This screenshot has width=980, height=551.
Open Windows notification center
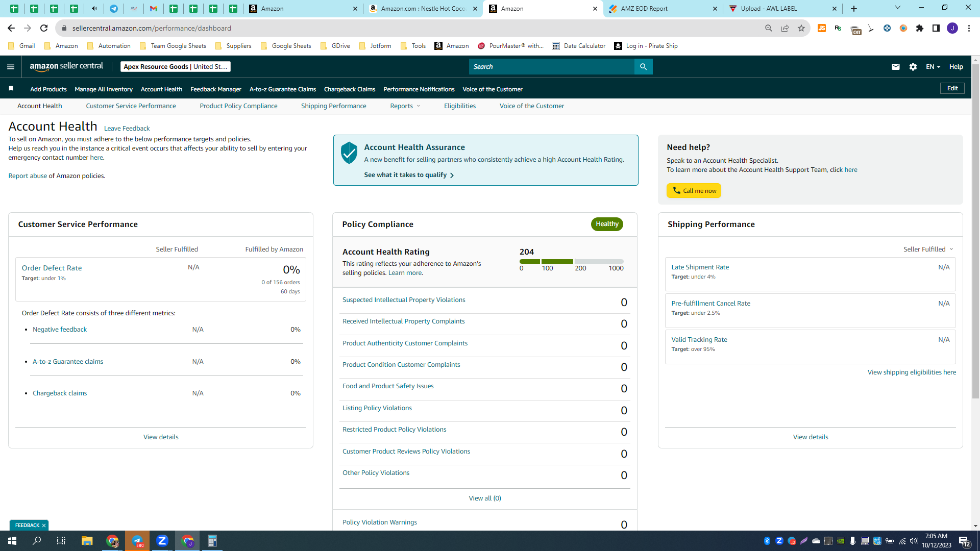point(964,541)
